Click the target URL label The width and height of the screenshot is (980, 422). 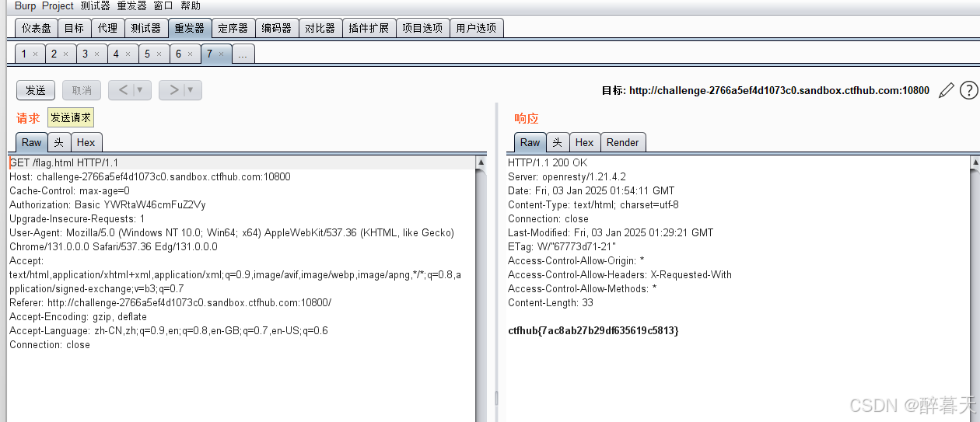tap(765, 90)
